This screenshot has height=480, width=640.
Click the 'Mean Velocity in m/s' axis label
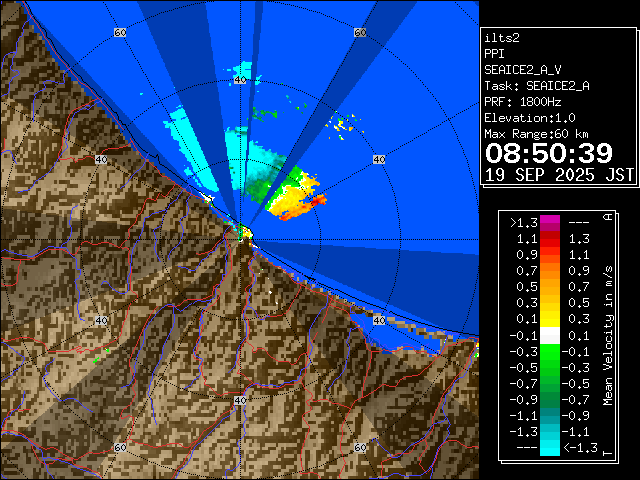[x=607, y=335]
